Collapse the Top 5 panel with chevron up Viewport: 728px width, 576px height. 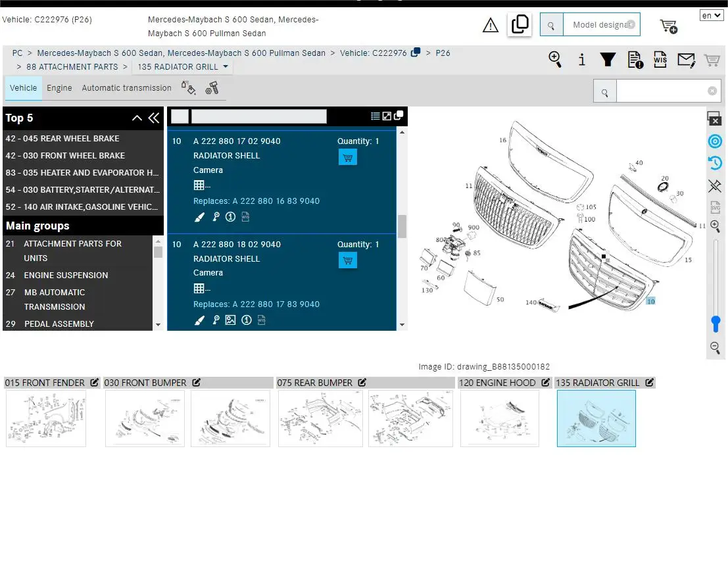coord(137,118)
